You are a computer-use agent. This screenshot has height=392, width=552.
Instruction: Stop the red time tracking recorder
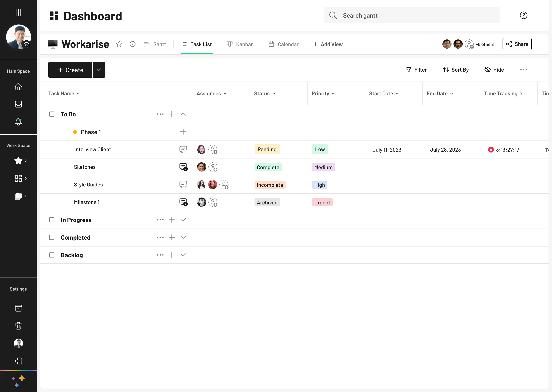pyautogui.click(x=491, y=150)
